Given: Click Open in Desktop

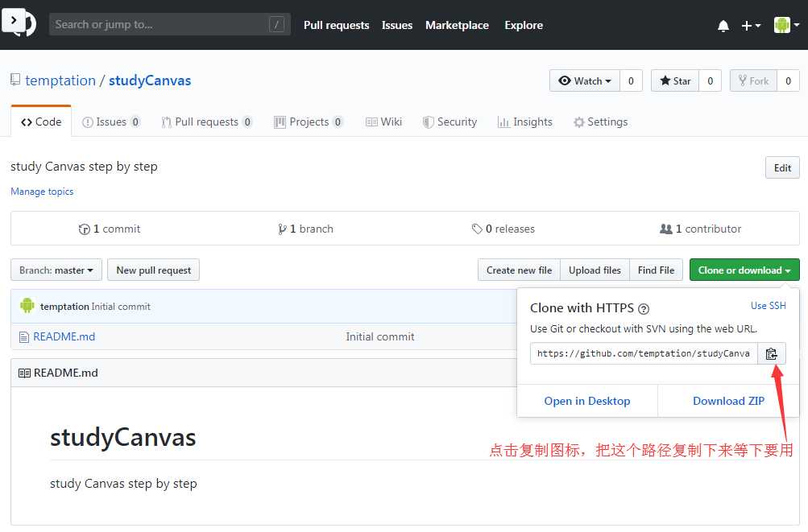Looking at the screenshot, I should pyautogui.click(x=587, y=401).
